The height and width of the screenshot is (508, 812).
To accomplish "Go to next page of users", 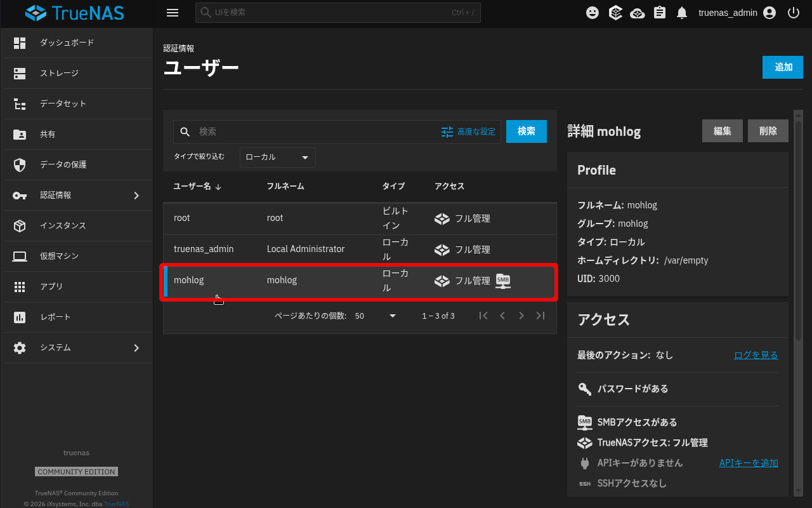I will click(521, 316).
